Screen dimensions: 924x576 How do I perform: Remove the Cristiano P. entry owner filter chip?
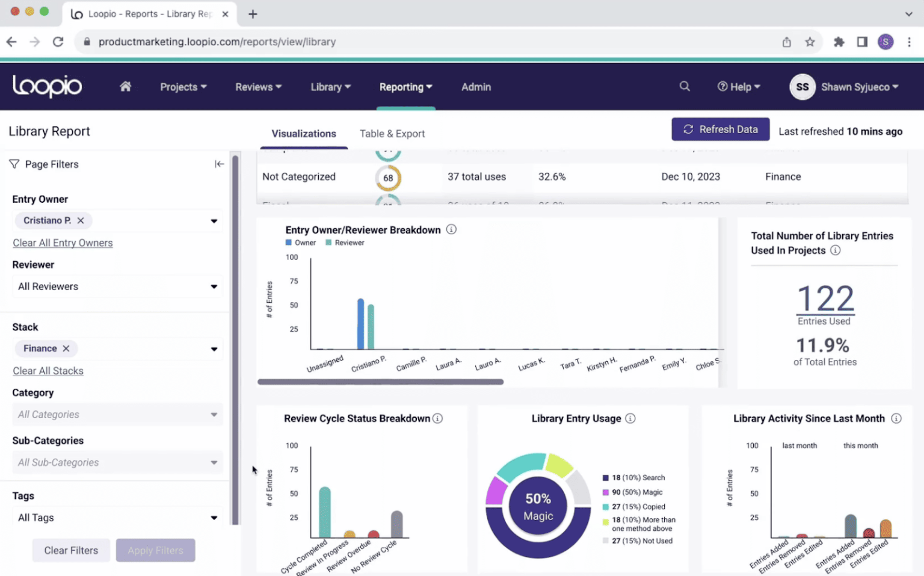80,220
